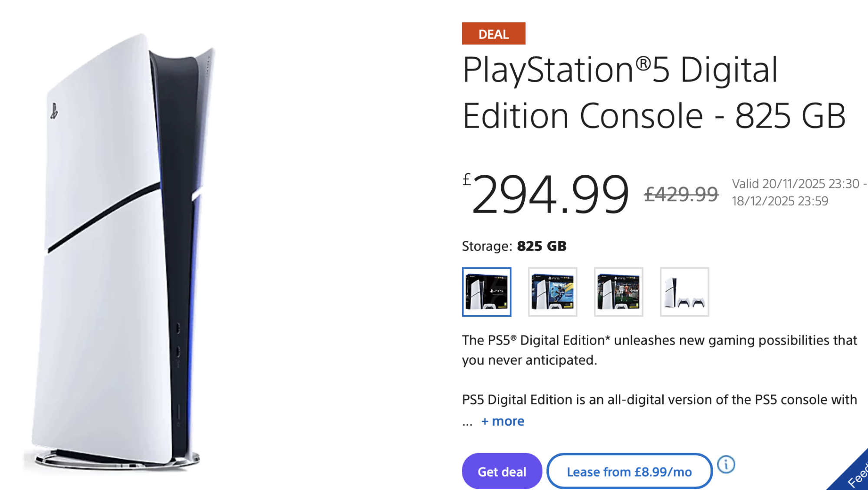Screen dimensions: 868x490
Task: Click Lease from £8.99/mo button
Action: (x=629, y=471)
